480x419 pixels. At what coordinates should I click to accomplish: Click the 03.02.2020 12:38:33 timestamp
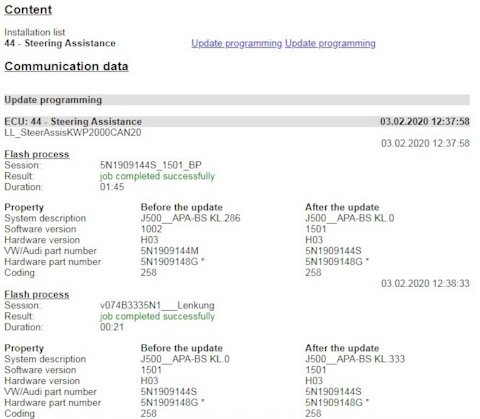pos(425,284)
